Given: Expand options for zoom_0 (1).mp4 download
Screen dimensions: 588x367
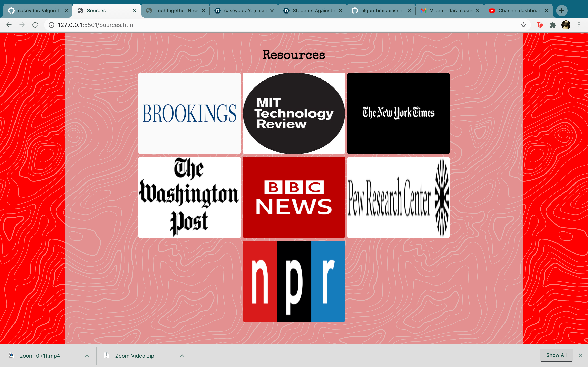Looking at the screenshot, I should (x=87, y=356).
